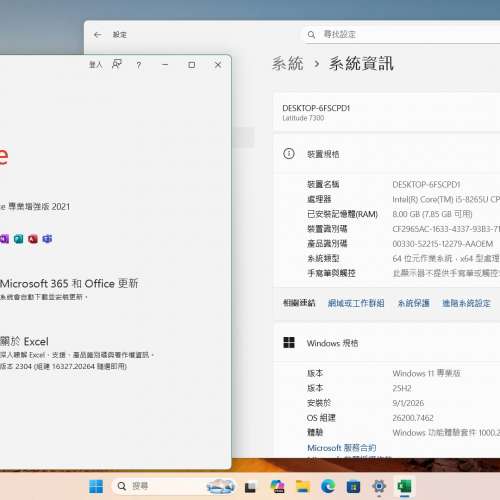The height and width of the screenshot is (500, 500).
Task: Click the taskbar search box
Action: [x=173, y=486]
